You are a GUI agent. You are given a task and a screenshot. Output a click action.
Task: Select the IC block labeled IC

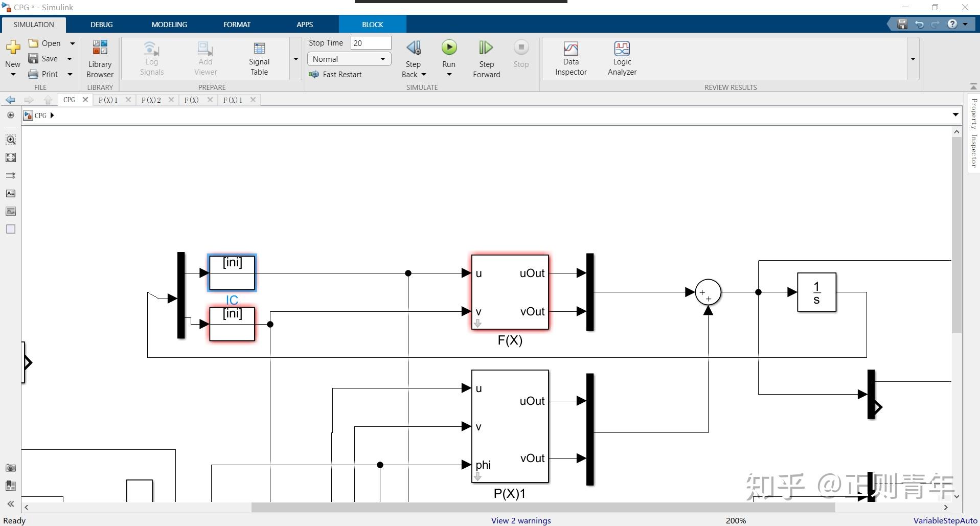(232, 273)
